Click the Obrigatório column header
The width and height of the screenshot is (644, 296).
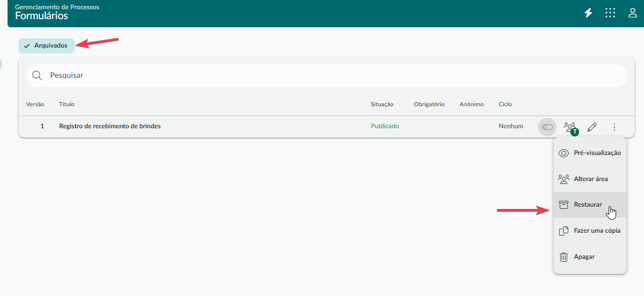click(x=429, y=104)
